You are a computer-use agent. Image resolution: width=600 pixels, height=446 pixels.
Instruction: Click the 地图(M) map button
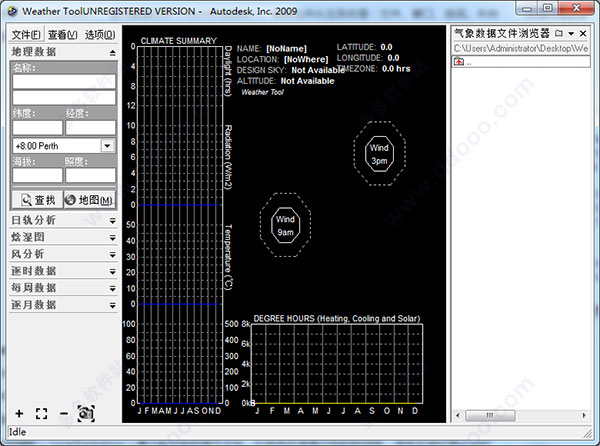click(x=90, y=200)
